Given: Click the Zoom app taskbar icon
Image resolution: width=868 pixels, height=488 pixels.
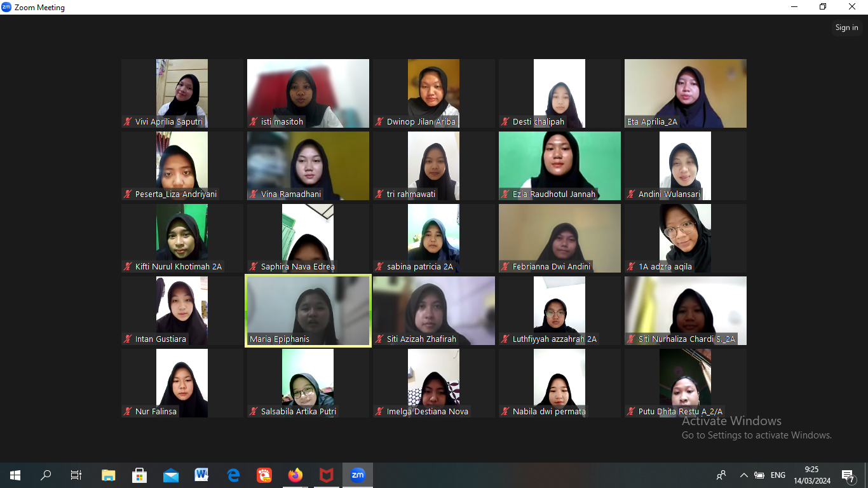Looking at the screenshot, I should 358,475.
